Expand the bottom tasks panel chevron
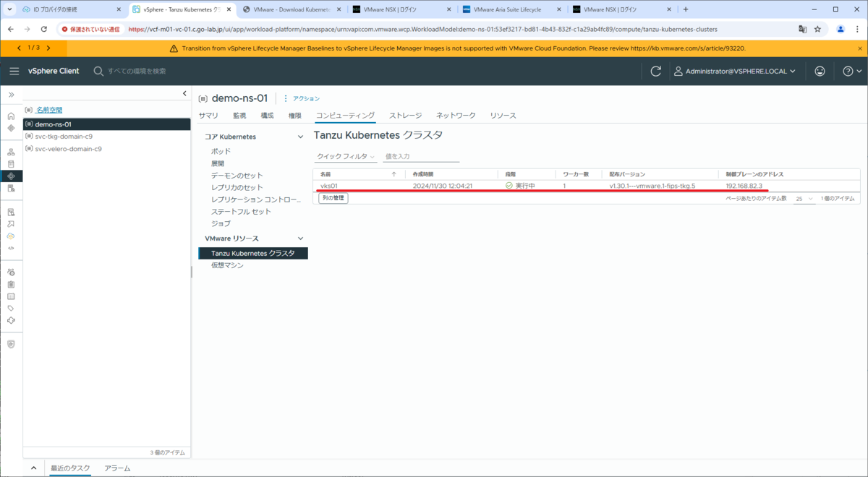Viewport: 868px width, 477px height. click(x=34, y=468)
